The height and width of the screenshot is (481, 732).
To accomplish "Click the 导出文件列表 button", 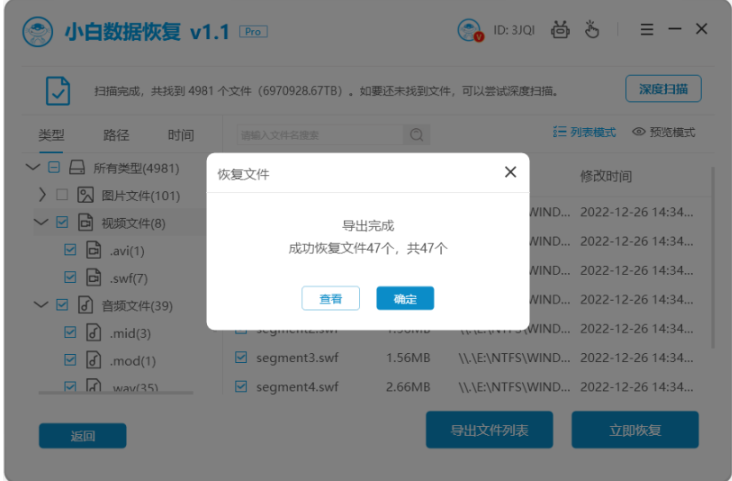I will (x=489, y=430).
